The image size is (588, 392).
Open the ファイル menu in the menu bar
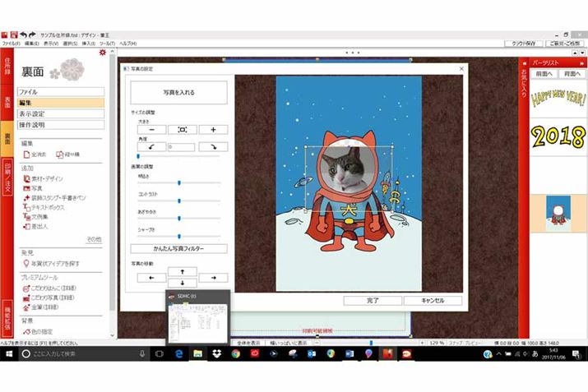[11, 44]
